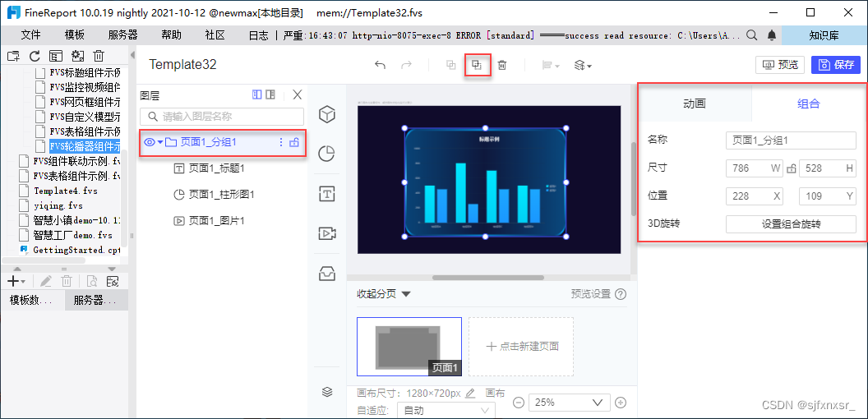Viewport: 868px width, 419px height.
Task: Switch to the 组合 tab
Action: tap(808, 104)
